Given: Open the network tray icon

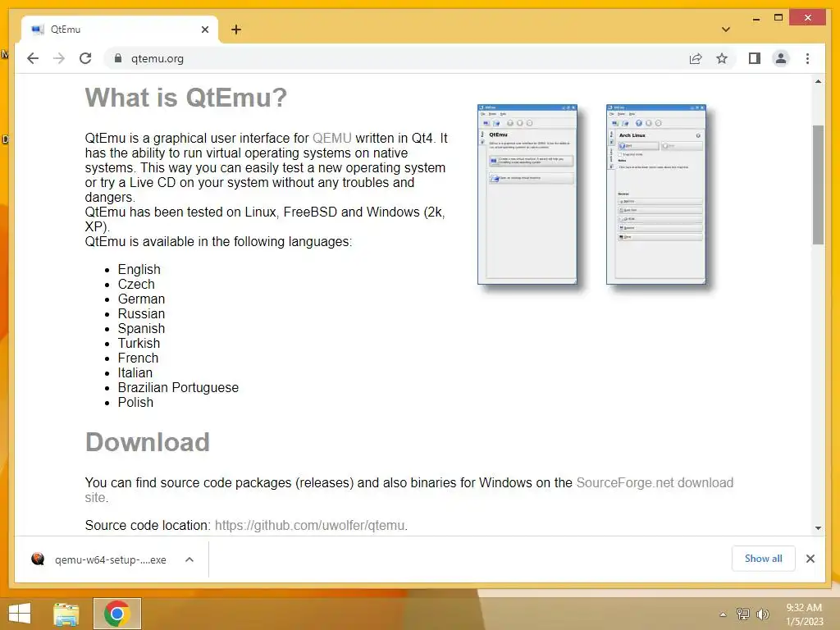Looking at the screenshot, I should tap(743, 614).
